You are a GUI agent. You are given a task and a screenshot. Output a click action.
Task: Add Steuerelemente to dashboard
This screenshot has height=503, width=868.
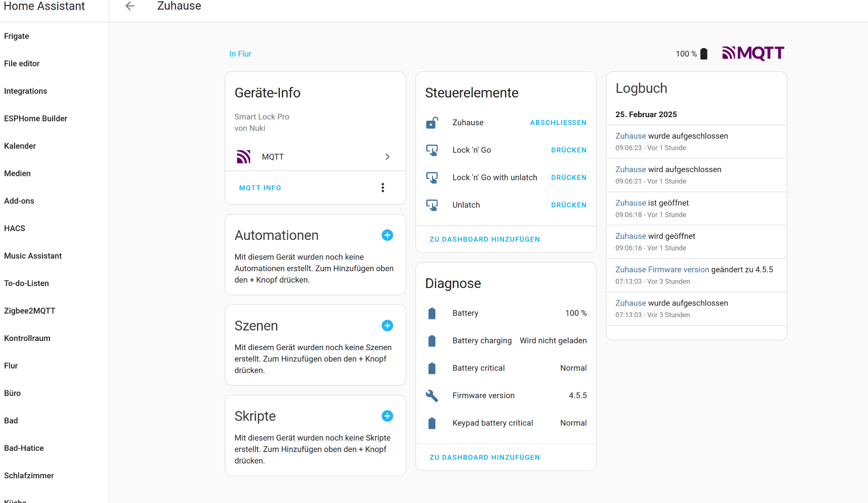(484, 239)
